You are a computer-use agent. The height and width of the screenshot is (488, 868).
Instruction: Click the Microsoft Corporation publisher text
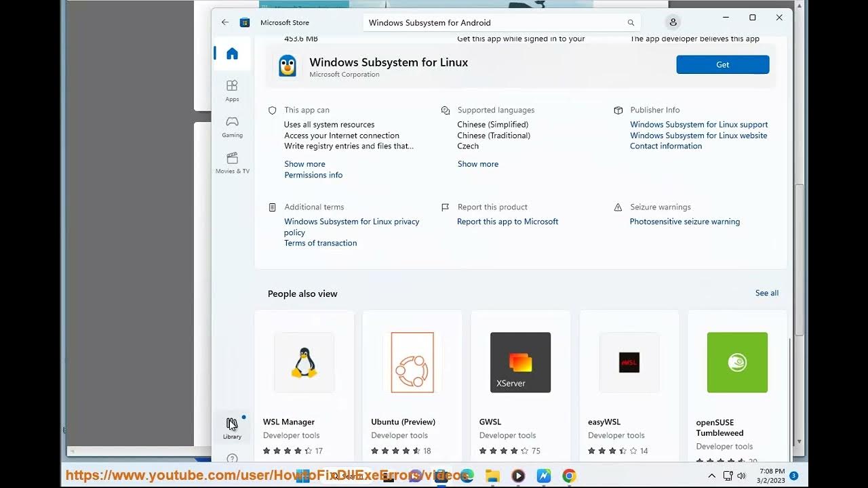tap(344, 75)
